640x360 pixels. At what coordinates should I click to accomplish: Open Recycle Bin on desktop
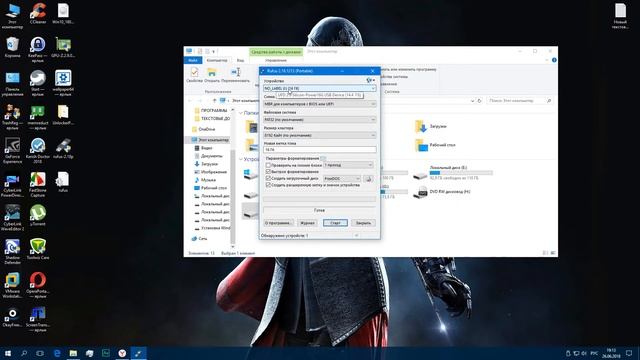[12, 47]
